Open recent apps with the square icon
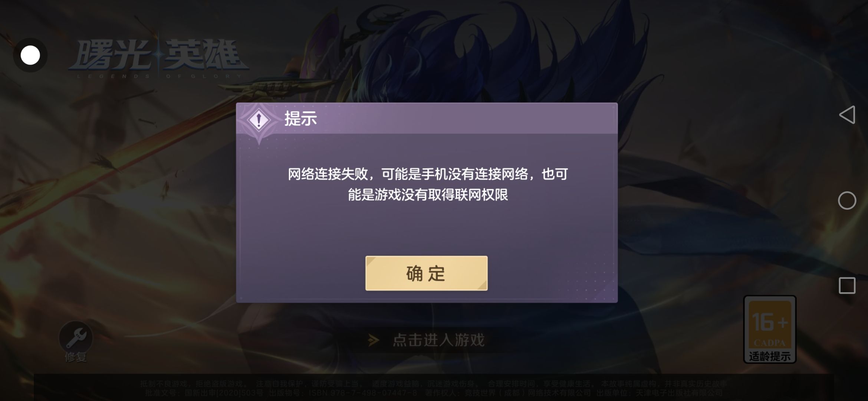The height and width of the screenshot is (401, 868). [x=847, y=286]
